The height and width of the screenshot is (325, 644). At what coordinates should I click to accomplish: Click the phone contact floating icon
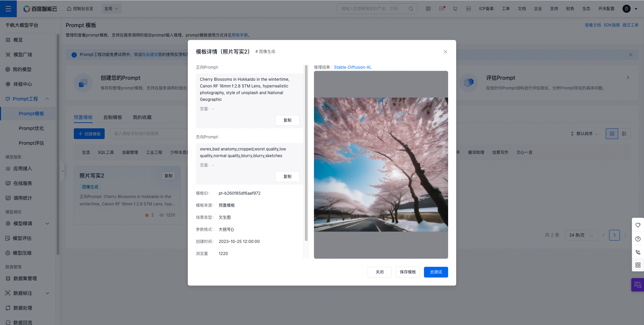click(638, 252)
